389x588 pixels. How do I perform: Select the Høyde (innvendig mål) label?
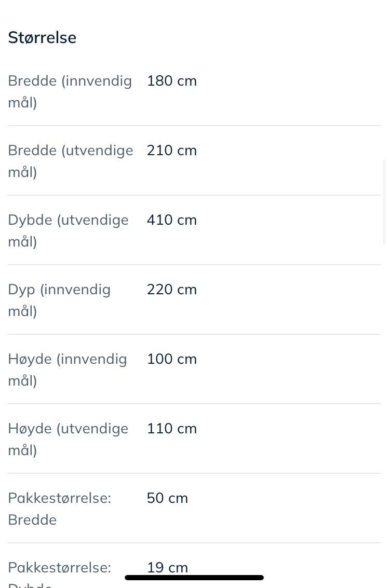pyautogui.click(x=68, y=370)
